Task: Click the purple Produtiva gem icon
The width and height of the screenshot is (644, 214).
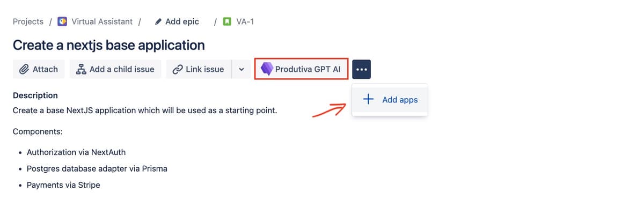Action: [x=266, y=69]
